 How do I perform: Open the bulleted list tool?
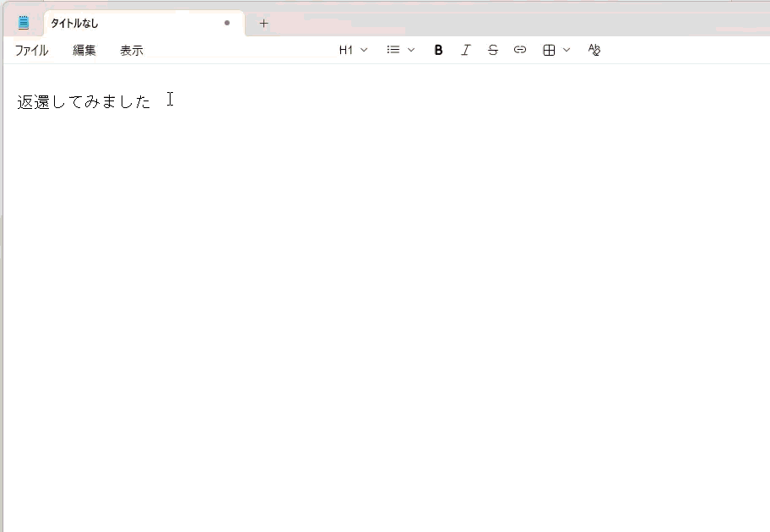(x=393, y=50)
